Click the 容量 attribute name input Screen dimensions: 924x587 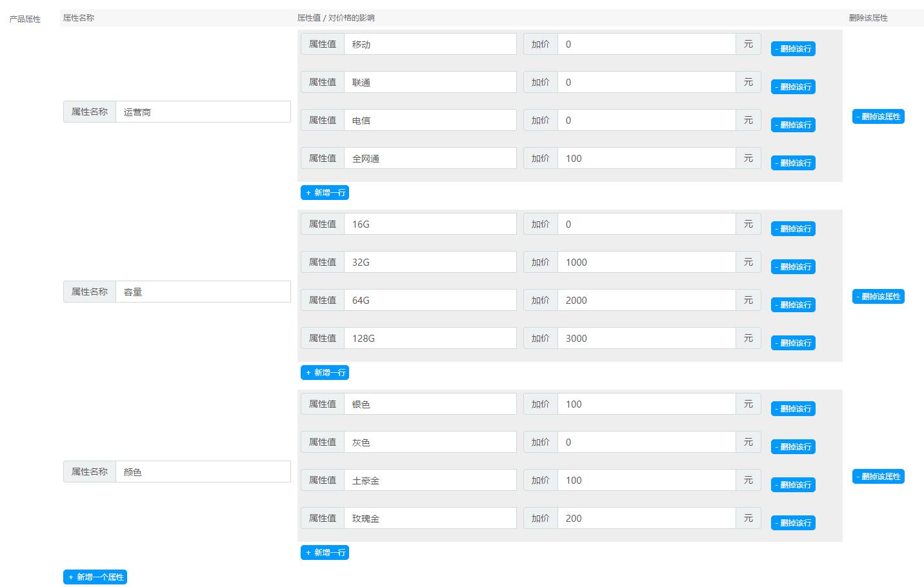[203, 292]
